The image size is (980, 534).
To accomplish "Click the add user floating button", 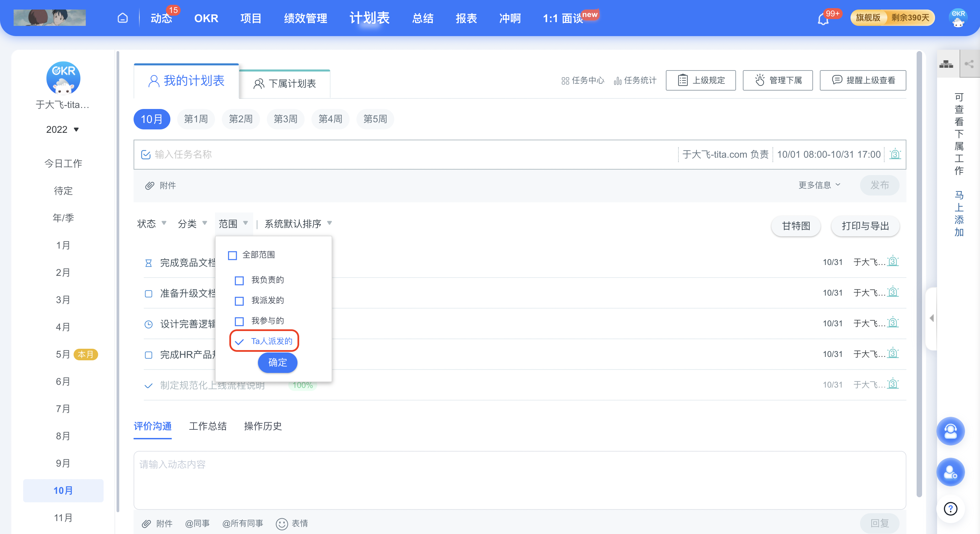I will pyautogui.click(x=950, y=472).
